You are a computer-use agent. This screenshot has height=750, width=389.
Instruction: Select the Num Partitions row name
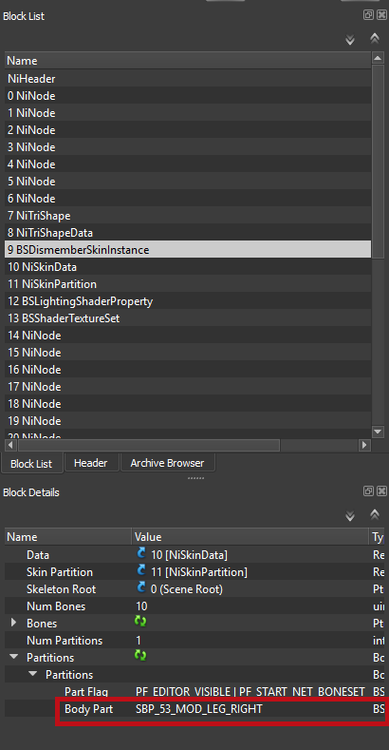[65, 640]
